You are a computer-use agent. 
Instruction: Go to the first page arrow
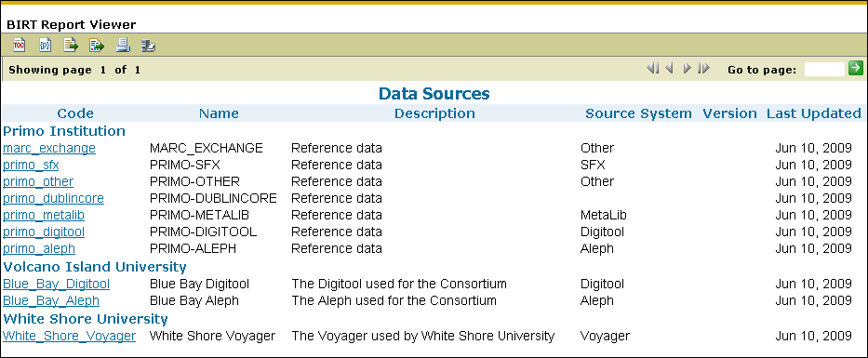(x=653, y=69)
